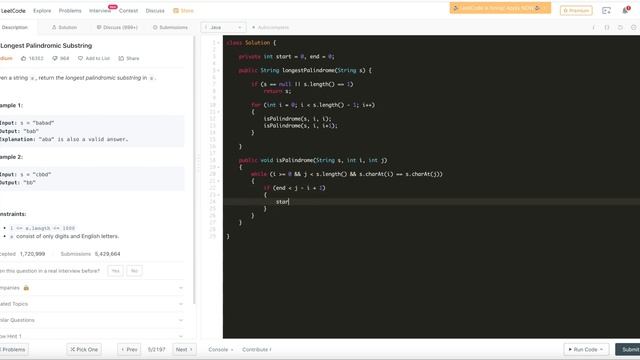Open the Discuss menu in top bar
Image resolution: width=640 pixels, height=360 pixels.
(x=155, y=11)
